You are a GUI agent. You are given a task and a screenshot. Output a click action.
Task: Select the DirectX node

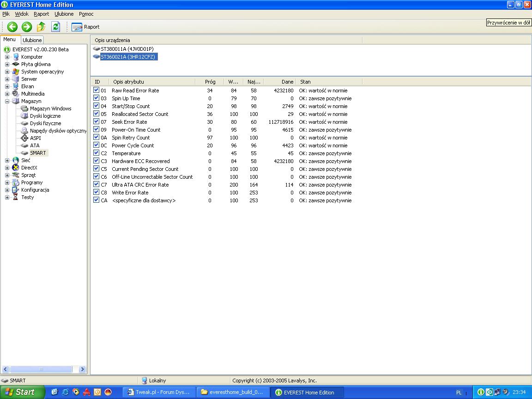(x=29, y=168)
